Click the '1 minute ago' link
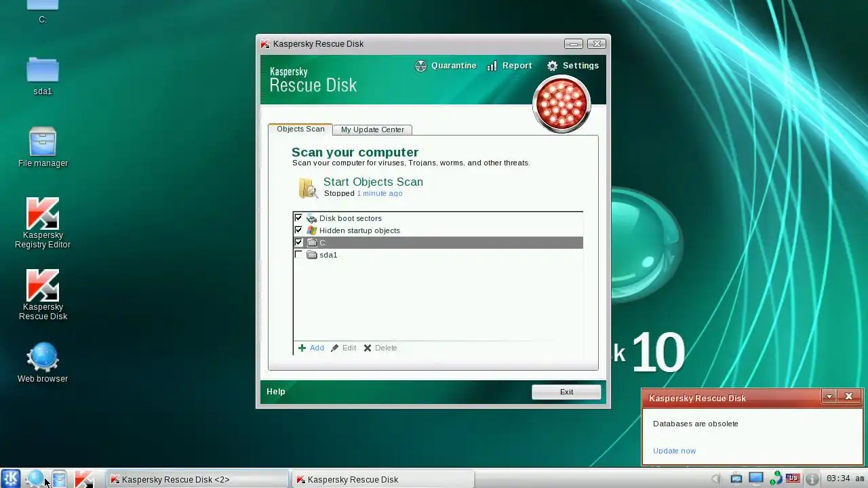Image resolution: width=868 pixels, height=488 pixels. coord(380,194)
